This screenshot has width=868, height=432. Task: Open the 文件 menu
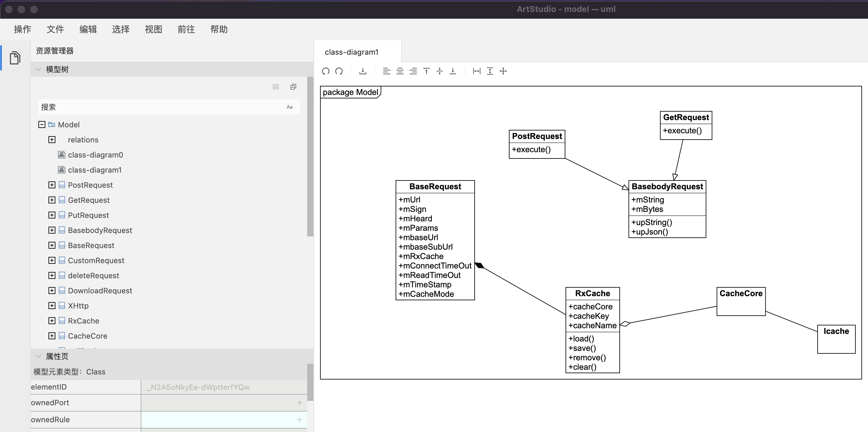(x=55, y=29)
